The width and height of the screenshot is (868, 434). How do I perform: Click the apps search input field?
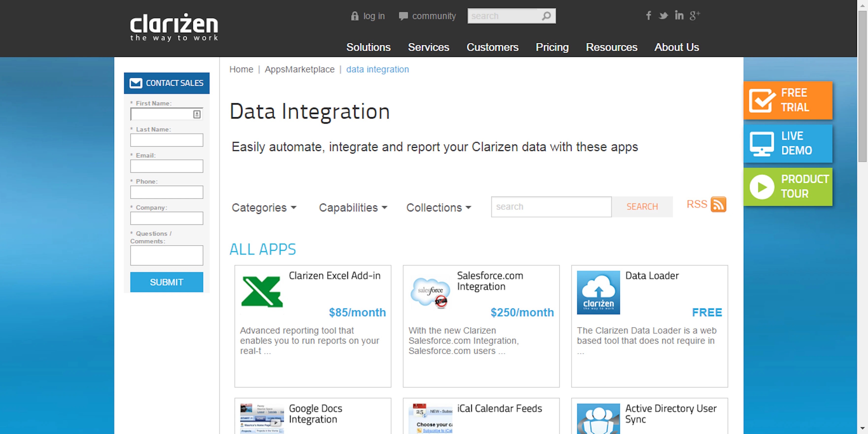pyautogui.click(x=551, y=207)
